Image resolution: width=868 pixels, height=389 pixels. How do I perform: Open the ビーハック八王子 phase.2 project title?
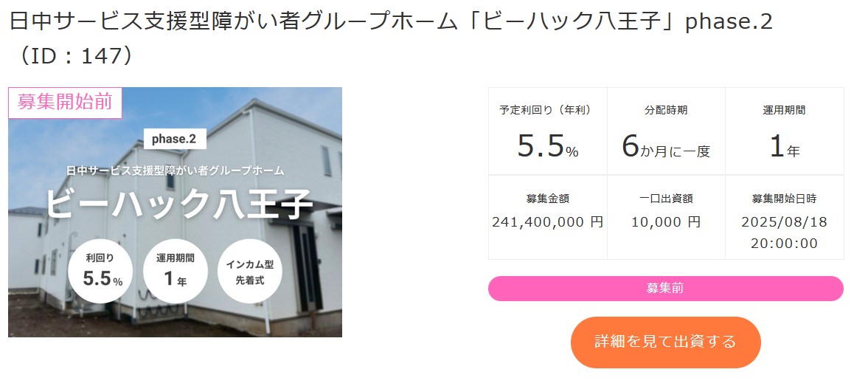pyautogui.click(x=391, y=22)
